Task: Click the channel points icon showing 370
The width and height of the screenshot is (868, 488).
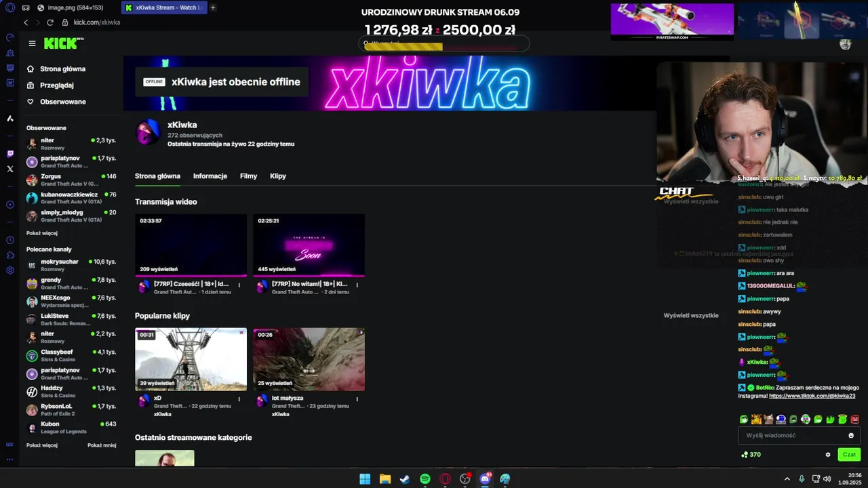Action: 745,455
